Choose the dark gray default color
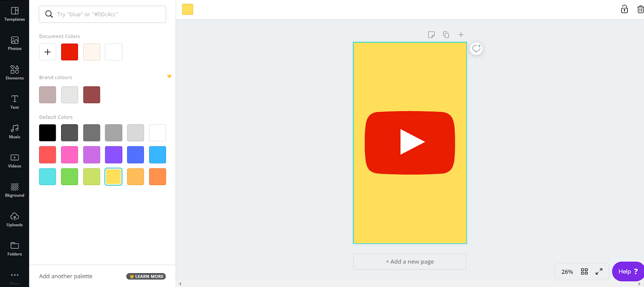The width and height of the screenshot is (644, 287). click(70, 133)
